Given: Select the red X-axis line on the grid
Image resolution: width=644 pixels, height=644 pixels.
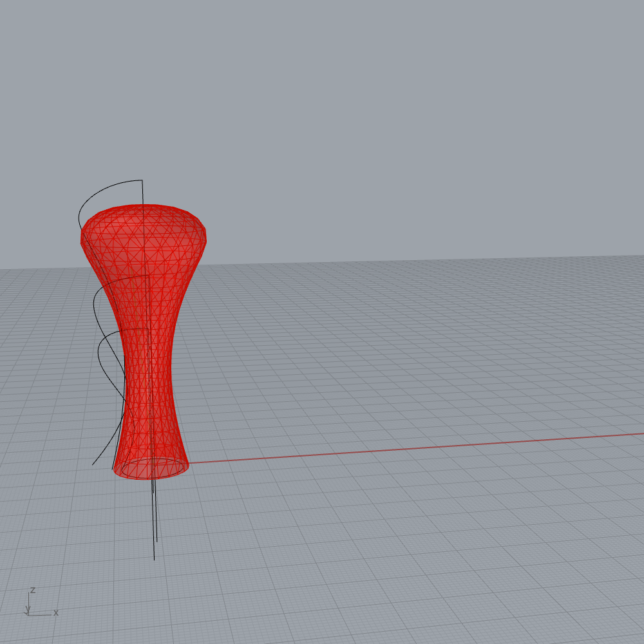Looking at the screenshot, I should tap(386, 450).
